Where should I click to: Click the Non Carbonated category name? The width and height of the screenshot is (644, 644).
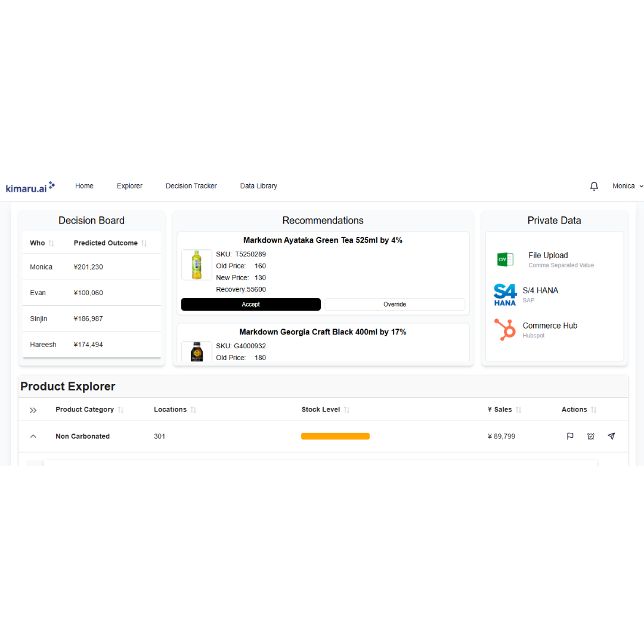[82, 436]
